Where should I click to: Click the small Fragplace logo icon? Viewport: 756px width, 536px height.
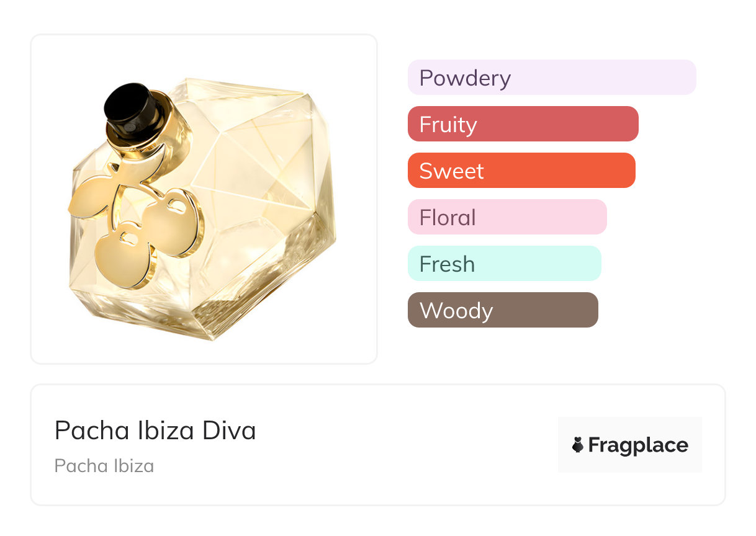pos(578,445)
